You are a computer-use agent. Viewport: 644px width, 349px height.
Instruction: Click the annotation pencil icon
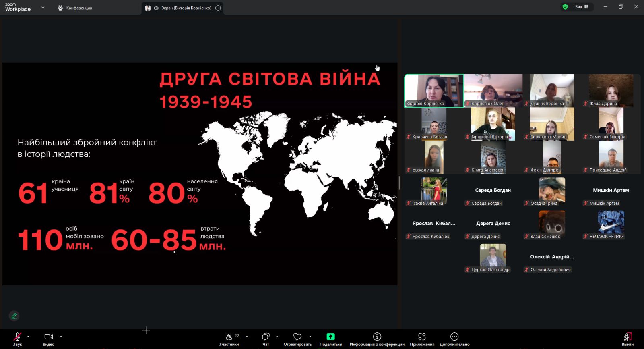click(14, 316)
